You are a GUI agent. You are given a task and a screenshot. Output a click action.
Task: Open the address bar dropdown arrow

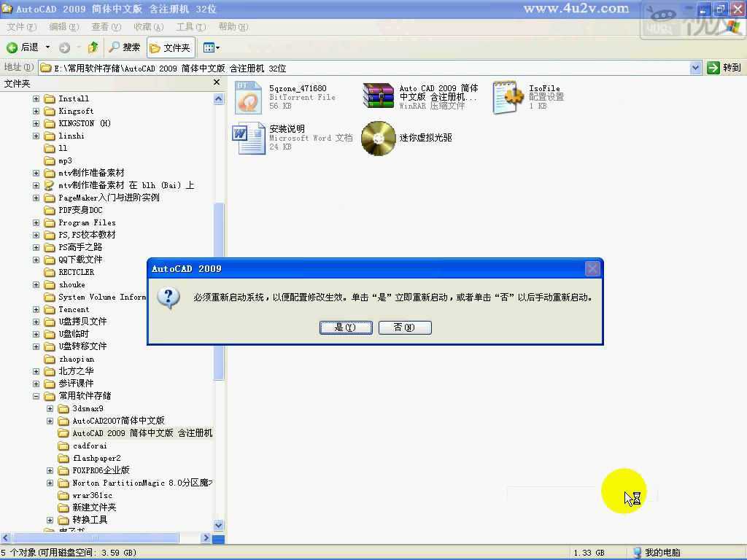(x=695, y=68)
